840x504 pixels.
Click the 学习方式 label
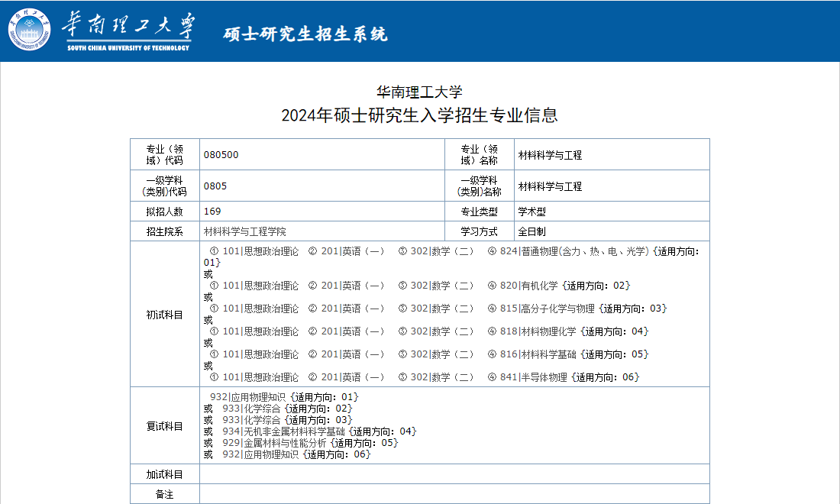pos(480,231)
